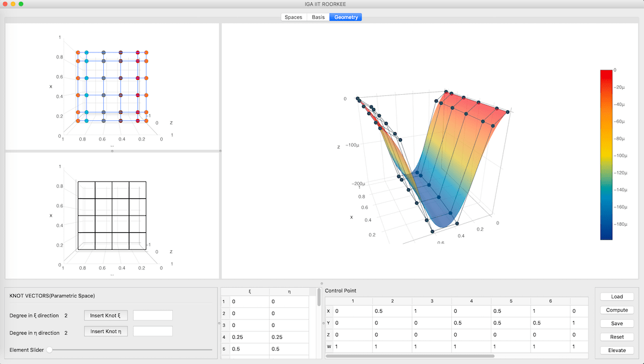Click Elevate to raise degree
Image resolution: width=644 pixels, height=364 pixels.
point(617,350)
